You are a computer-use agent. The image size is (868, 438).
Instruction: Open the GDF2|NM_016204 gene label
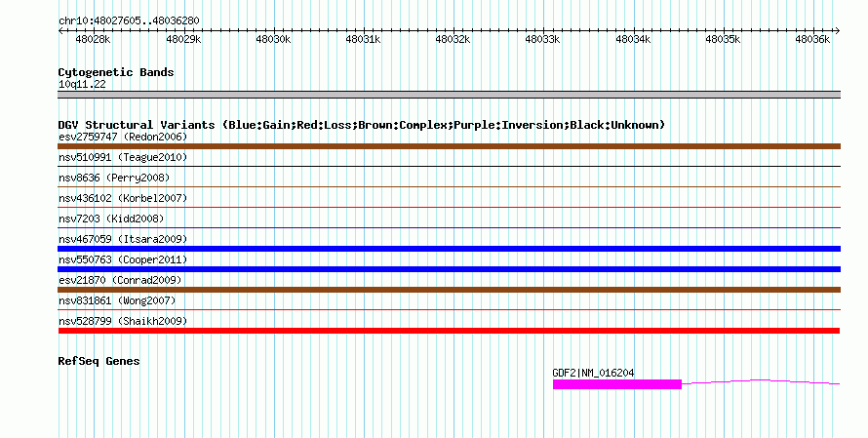593,373
